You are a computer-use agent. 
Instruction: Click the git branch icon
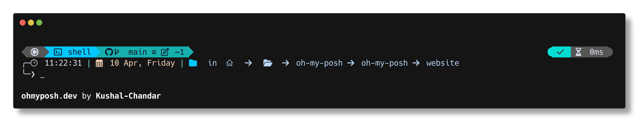[x=117, y=52]
